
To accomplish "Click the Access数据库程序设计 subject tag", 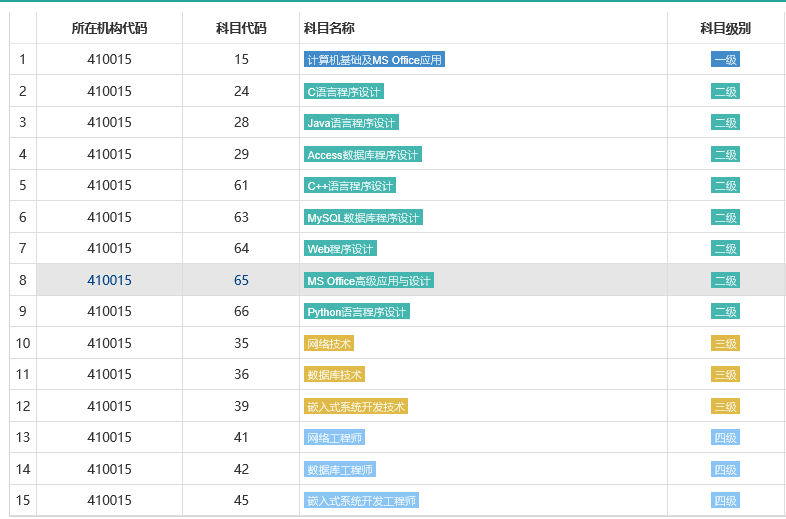I will [362, 155].
